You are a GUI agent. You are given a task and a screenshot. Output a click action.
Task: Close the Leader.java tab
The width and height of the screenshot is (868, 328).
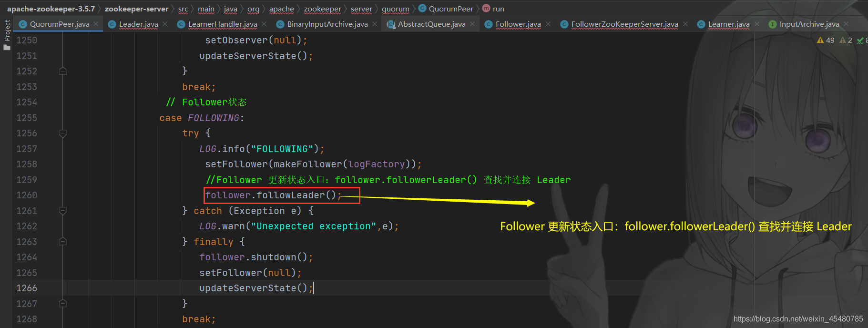click(165, 24)
